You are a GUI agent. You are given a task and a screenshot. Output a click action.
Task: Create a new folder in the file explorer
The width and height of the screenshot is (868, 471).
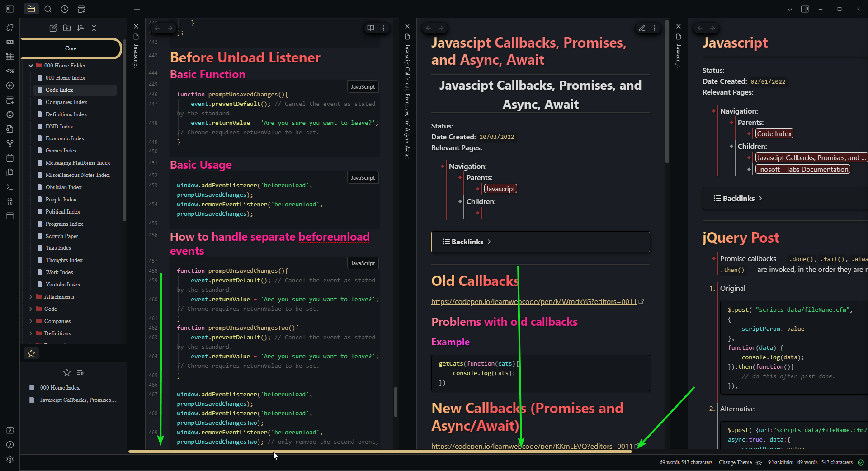click(x=66, y=28)
